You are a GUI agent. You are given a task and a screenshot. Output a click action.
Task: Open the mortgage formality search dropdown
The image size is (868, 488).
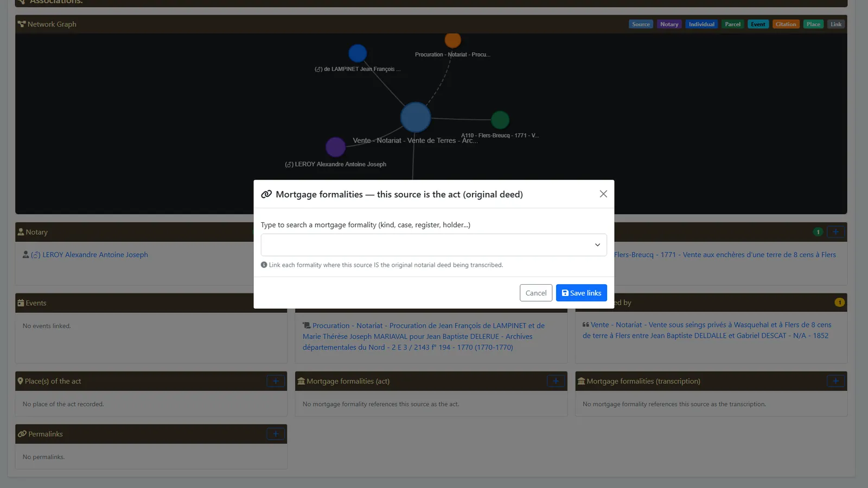click(x=433, y=245)
